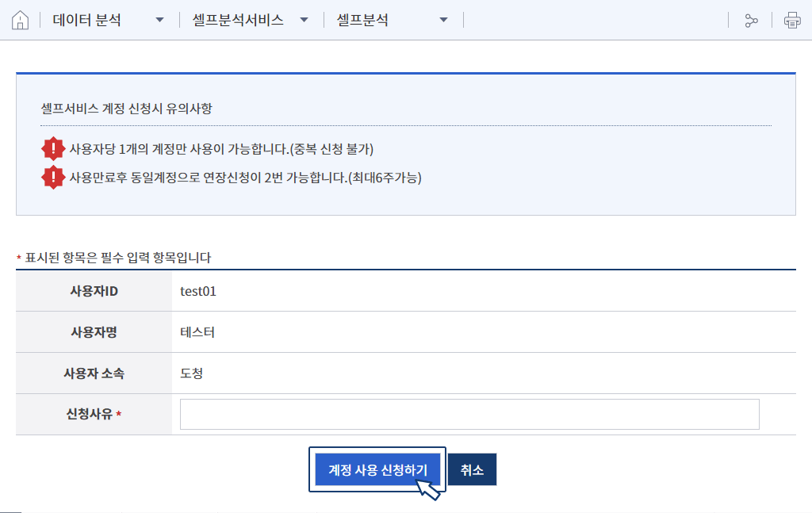The image size is (812, 513).
Task: Select the 셀프분석 breadcrumb menu label
Action: (x=362, y=21)
